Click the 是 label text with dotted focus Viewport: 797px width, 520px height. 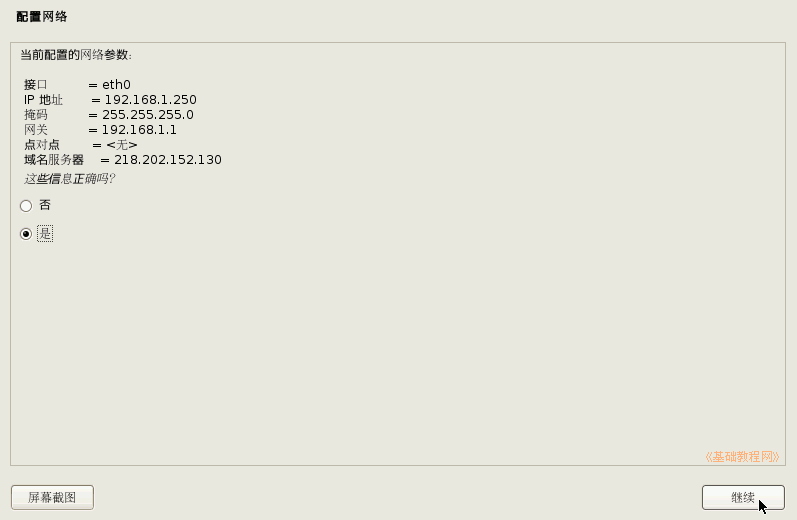pyautogui.click(x=45, y=234)
